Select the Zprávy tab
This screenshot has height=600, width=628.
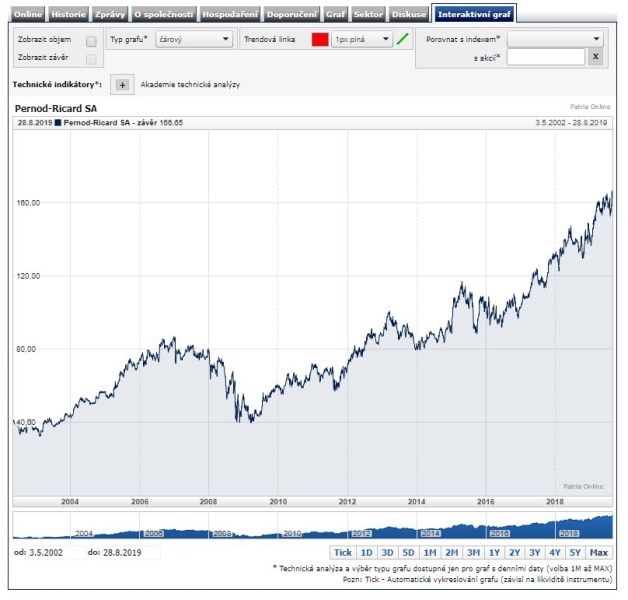tap(110, 15)
